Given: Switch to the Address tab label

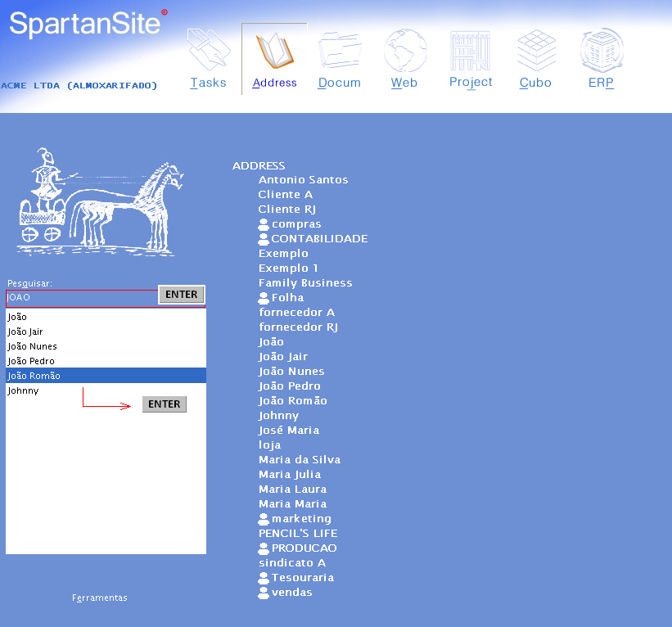Looking at the screenshot, I should point(274,83).
